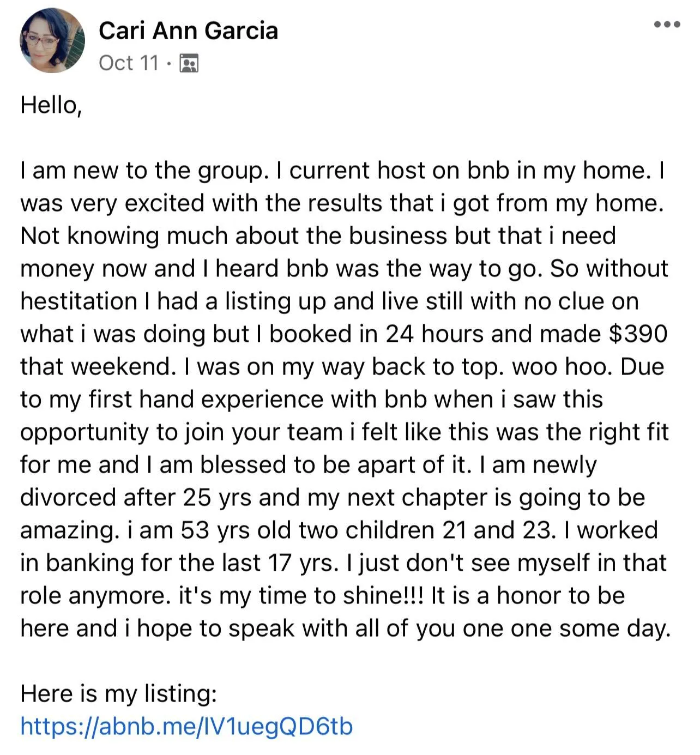Image resolution: width=700 pixels, height=755 pixels.
Task: Open the abnb.me listing link
Action: click(x=186, y=726)
